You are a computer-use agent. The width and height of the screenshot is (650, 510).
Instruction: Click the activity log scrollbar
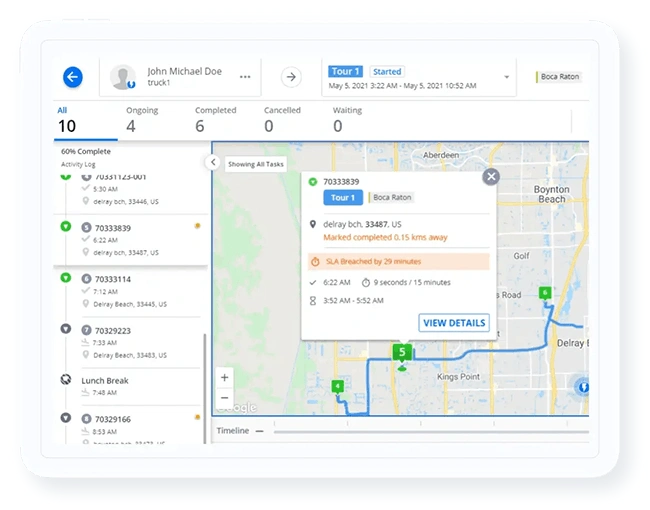coord(204,389)
